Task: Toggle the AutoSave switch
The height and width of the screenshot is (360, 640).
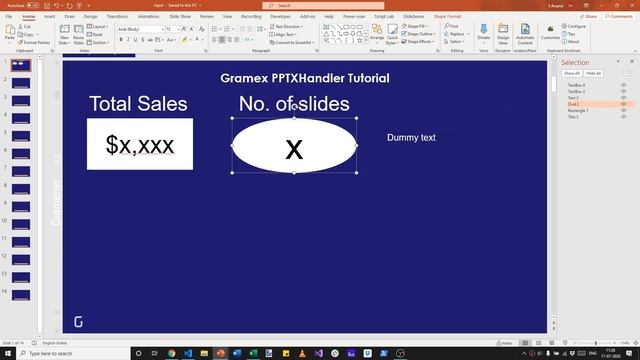Action: pos(33,6)
